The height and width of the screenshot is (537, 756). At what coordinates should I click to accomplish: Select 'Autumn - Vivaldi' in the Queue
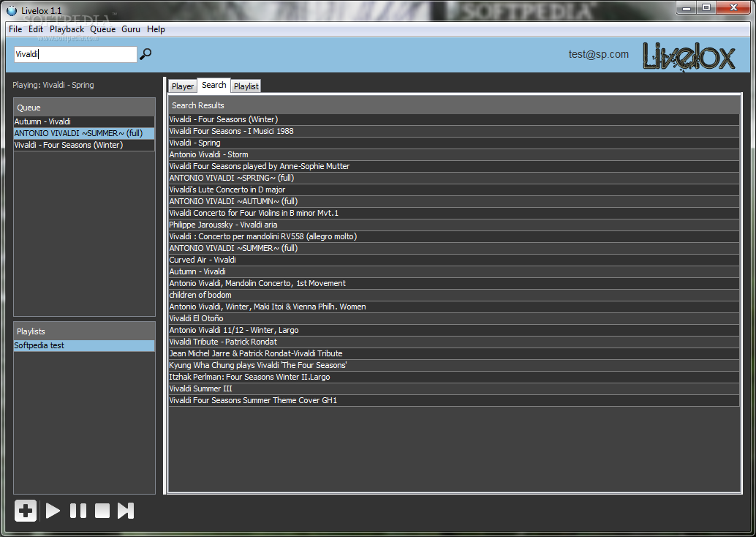84,121
